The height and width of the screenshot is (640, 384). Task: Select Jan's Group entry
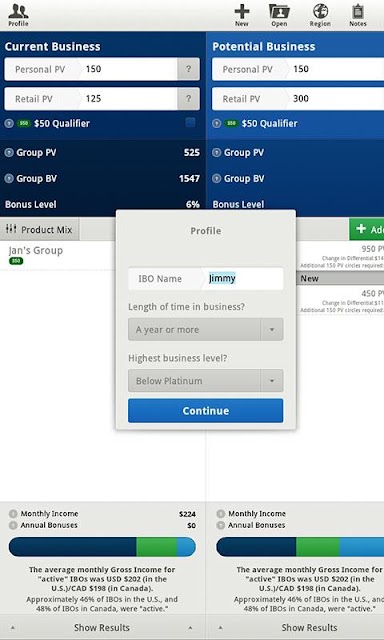coord(36,251)
